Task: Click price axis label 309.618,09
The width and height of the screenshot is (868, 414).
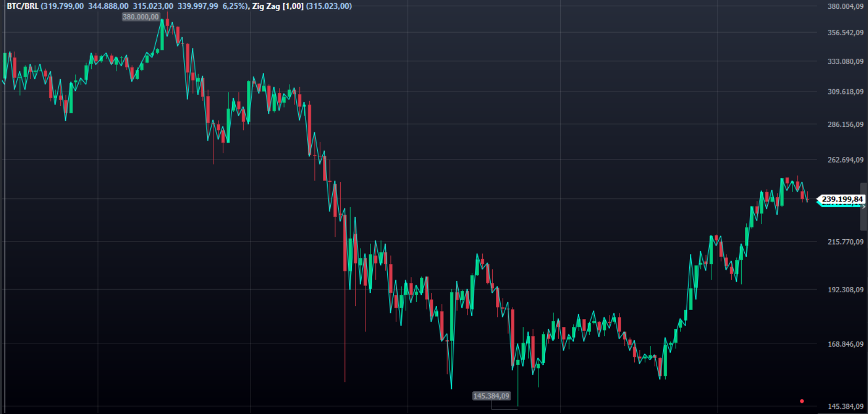Action: click(845, 91)
